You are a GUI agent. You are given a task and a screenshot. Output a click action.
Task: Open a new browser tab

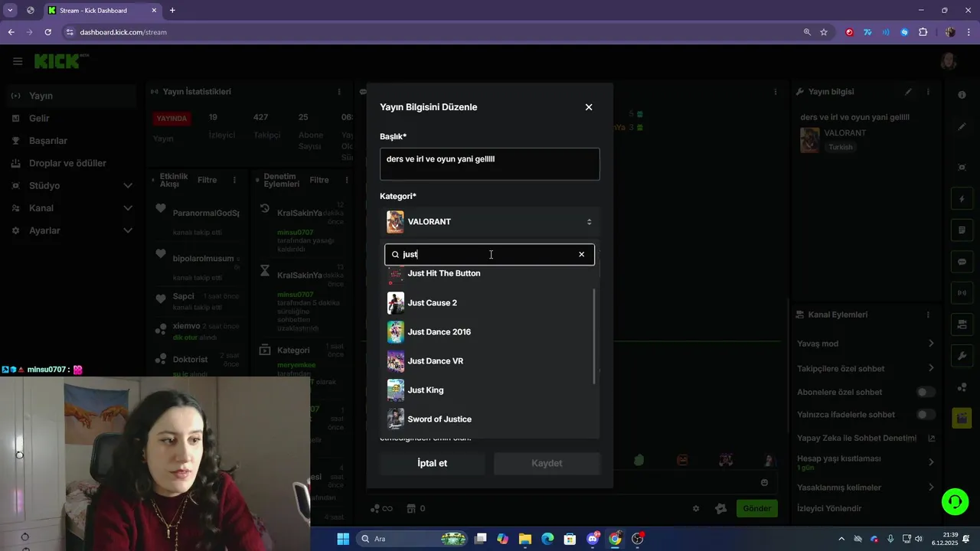[172, 11]
